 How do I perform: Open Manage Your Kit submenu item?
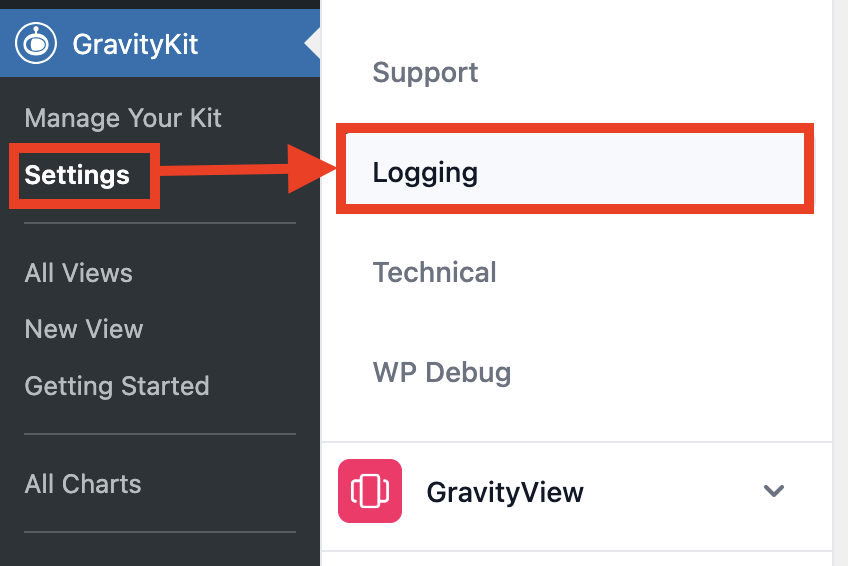click(x=123, y=118)
